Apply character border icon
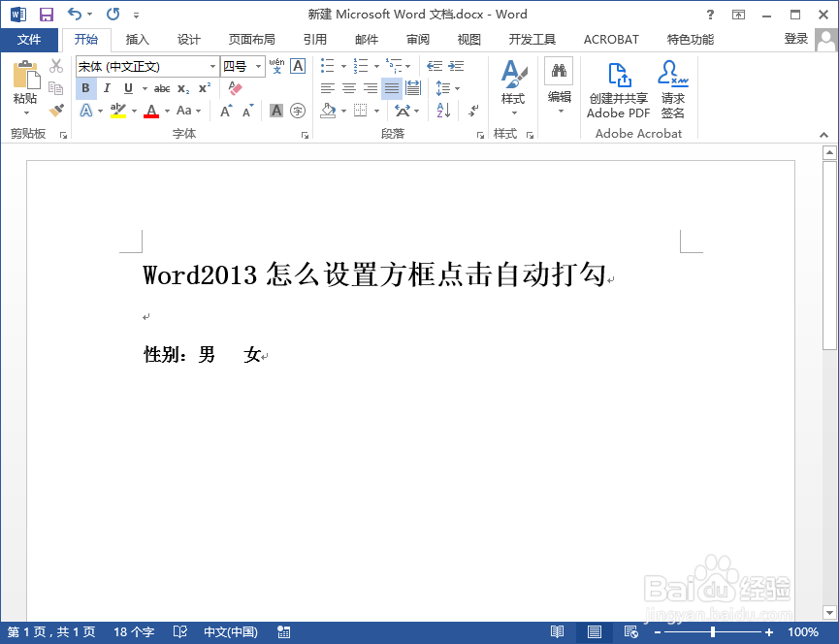Screen dimensions: 839x644 (298, 66)
